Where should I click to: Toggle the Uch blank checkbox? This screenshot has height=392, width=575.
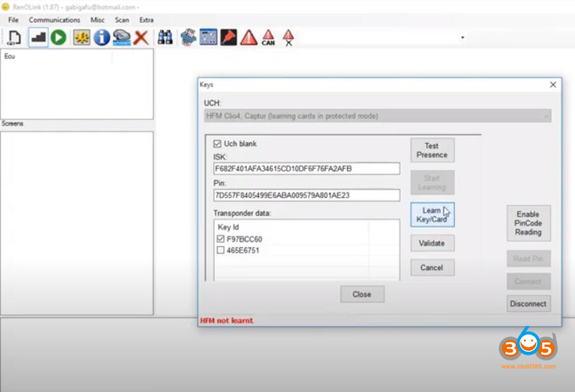(218, 144)
